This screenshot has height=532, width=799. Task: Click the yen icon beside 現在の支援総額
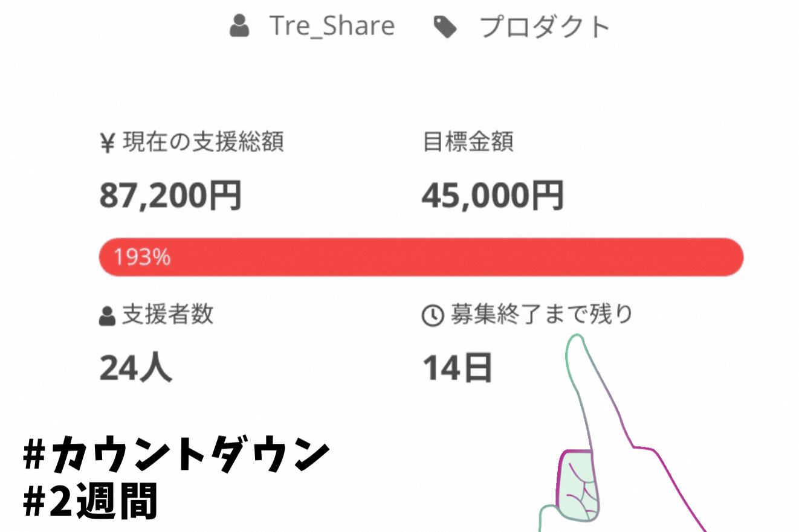click(106, 144)
